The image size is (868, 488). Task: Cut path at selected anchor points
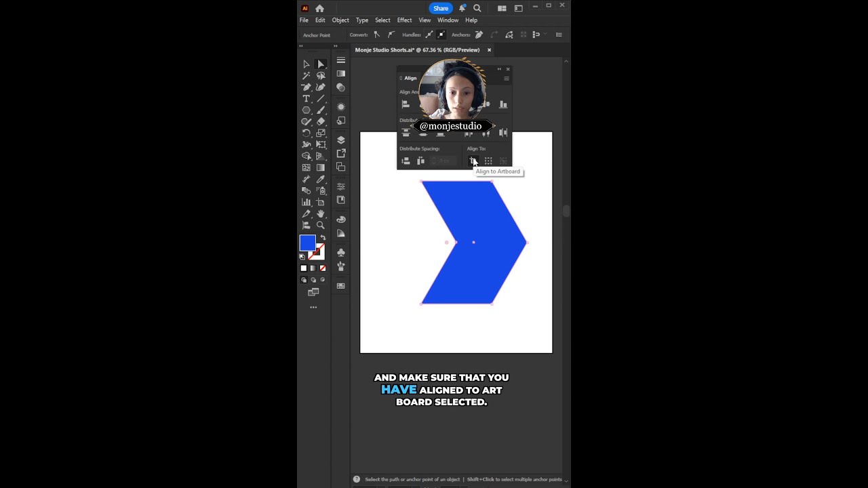509,35
